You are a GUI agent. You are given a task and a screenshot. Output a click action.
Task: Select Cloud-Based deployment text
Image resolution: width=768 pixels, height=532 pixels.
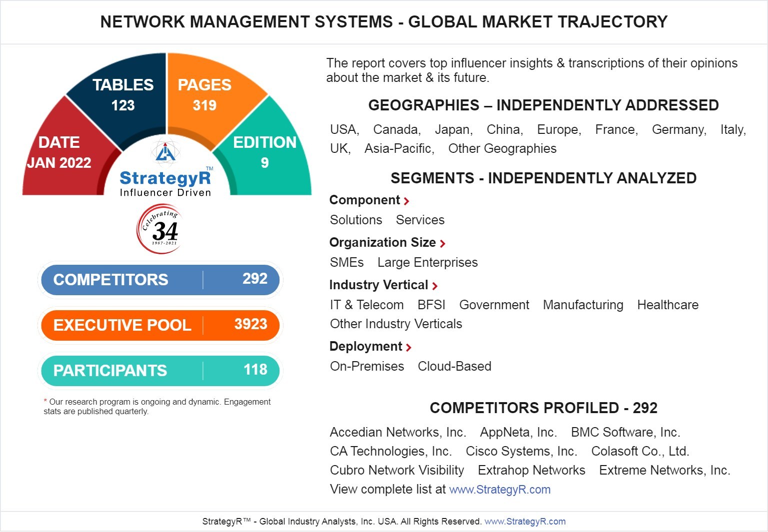coord(454,367)
